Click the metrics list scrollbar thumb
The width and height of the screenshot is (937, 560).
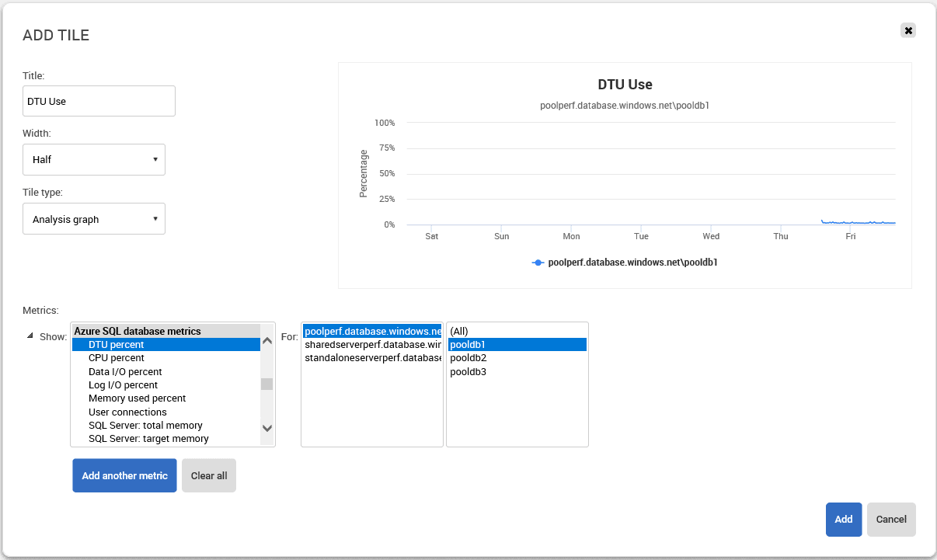click(266, 384)
